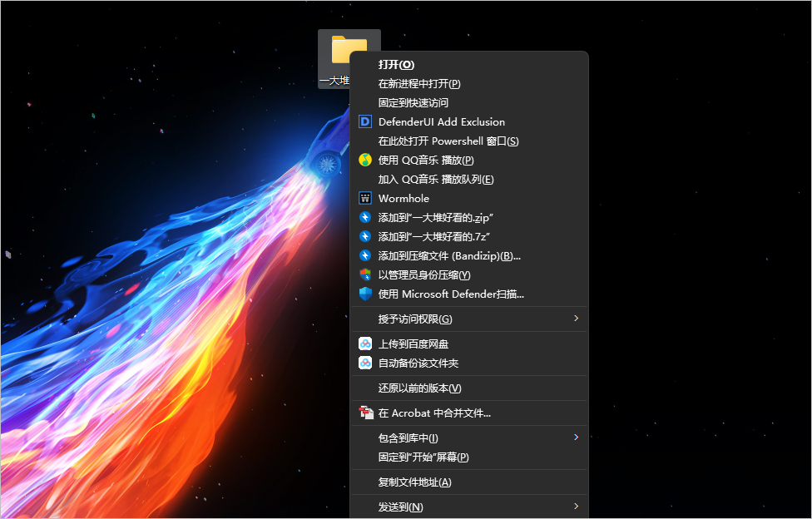Select 加入 QQ音乐 播放队列(E)
This screenshot has height=519, width=812.
(x=469, y=180)
